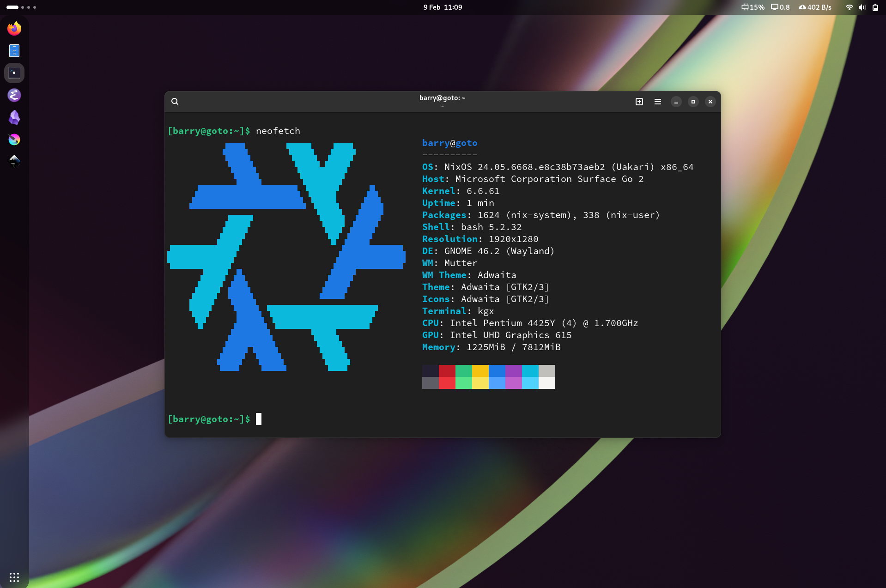Open the terminal hamburger main menu
Viewport: 886px width, 588px height.
click(658, 102)
